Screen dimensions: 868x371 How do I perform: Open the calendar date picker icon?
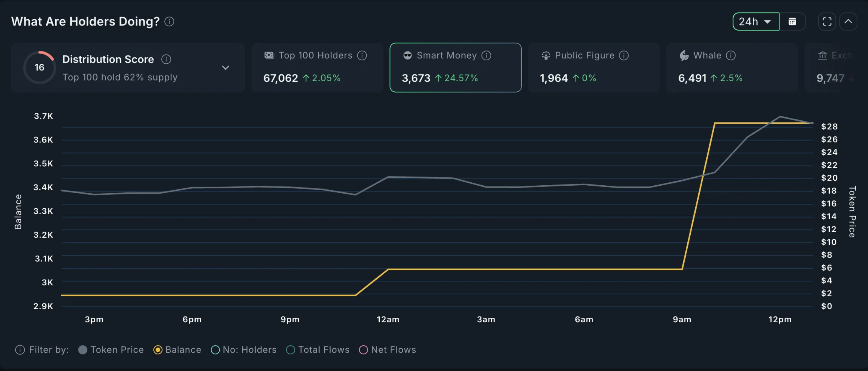point(792,21)
